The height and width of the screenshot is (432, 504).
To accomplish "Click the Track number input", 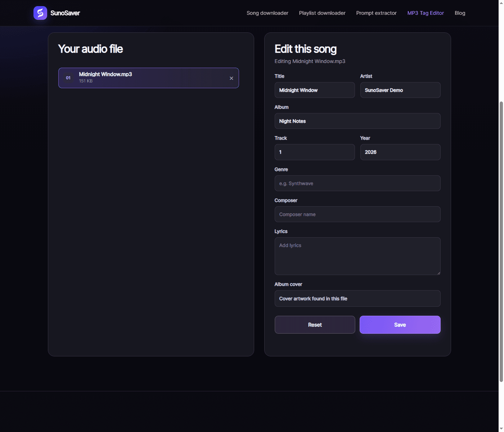I will point(315,152).
